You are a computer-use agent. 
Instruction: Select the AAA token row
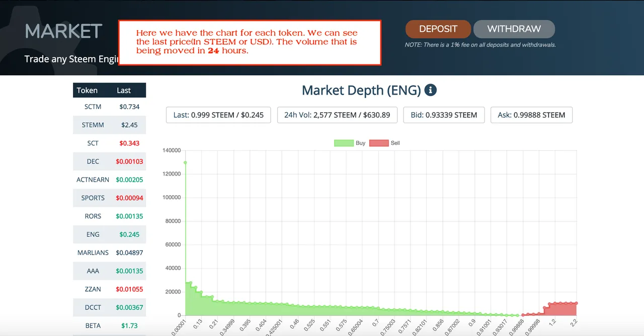click(109, 271)
